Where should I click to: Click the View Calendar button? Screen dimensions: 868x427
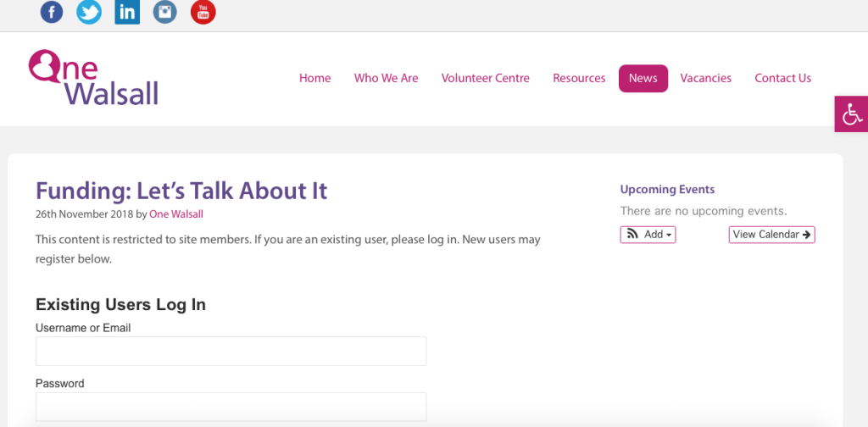tap(771, 235)
